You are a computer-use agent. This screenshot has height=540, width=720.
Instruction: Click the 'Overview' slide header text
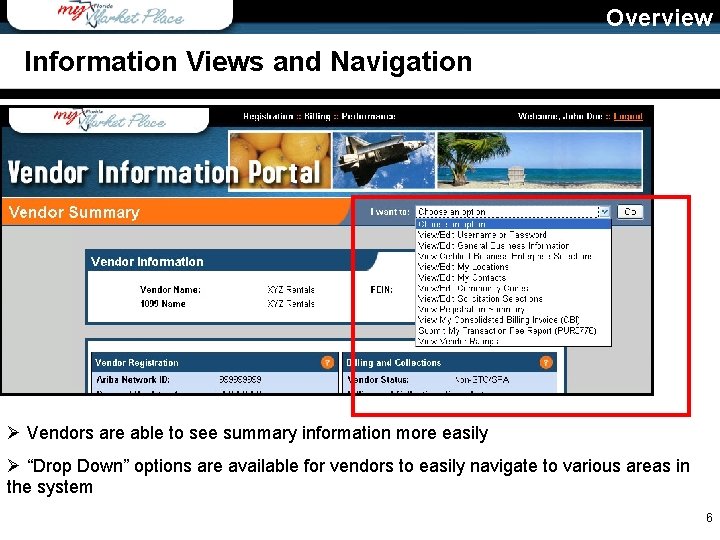(659, 17)
